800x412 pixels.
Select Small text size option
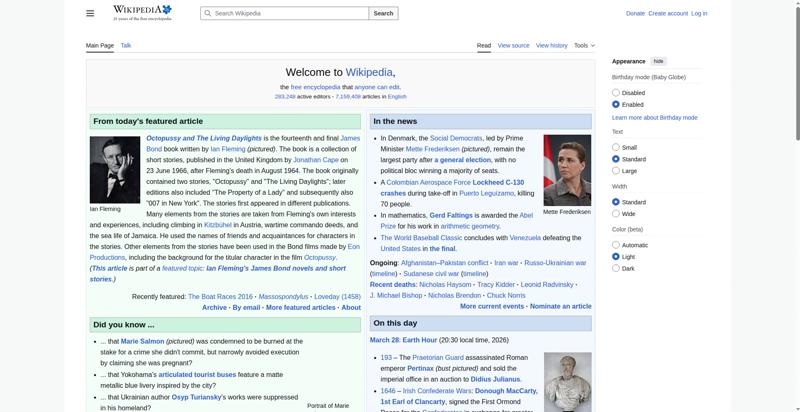click(x=616, y=147)
